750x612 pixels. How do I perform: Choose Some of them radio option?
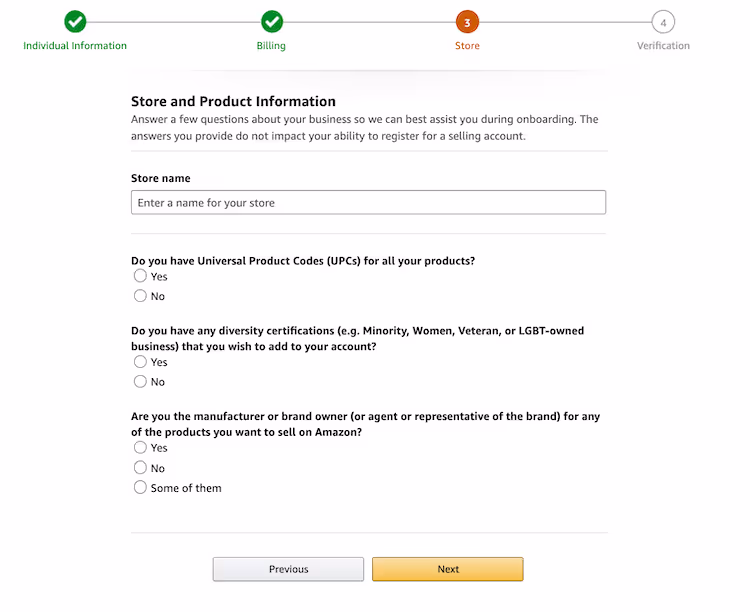(140, 487)
